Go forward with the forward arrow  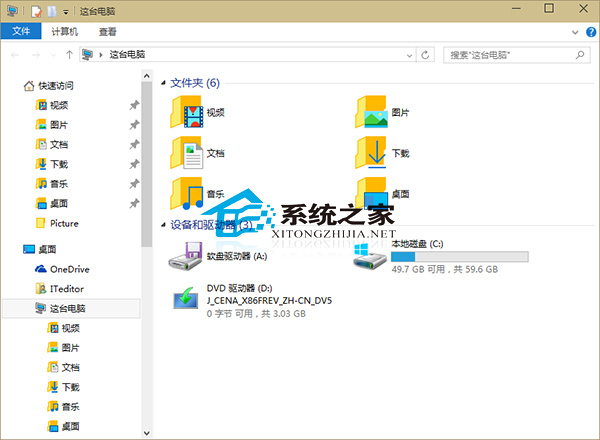pos(36,55)
